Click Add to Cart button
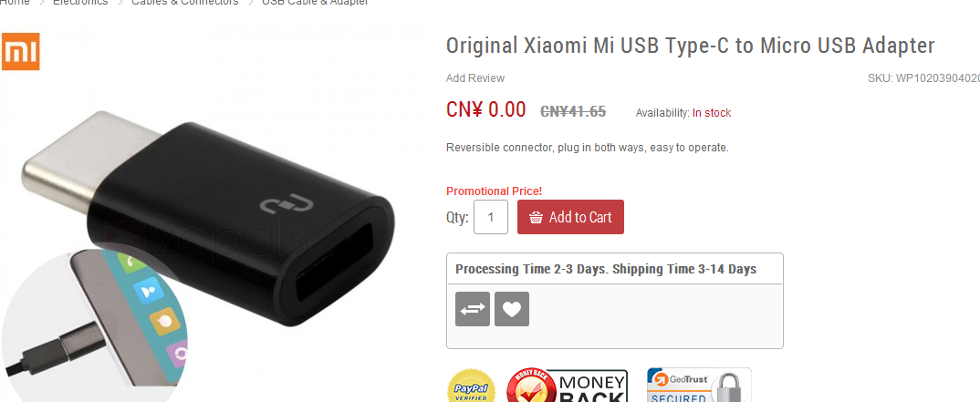980x402 pixels. [570, 217]
